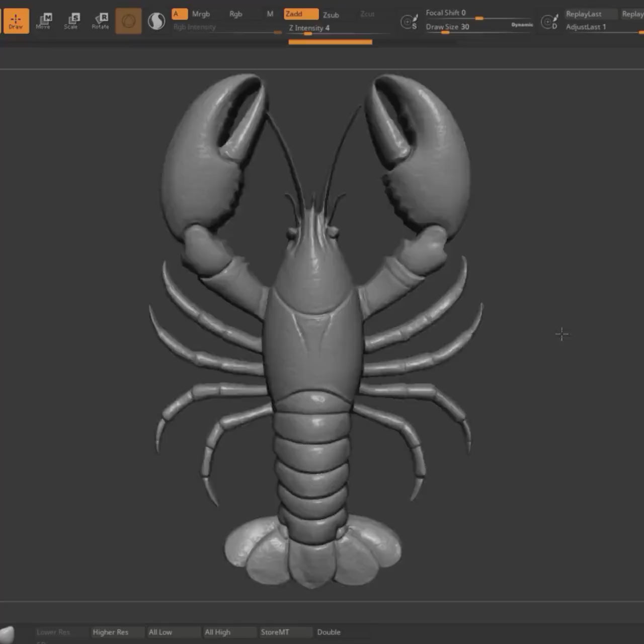The height and width of the screenshot is (644, 644).
Task: Enable Rgb paint mode
Action: (x=235, y=14)
